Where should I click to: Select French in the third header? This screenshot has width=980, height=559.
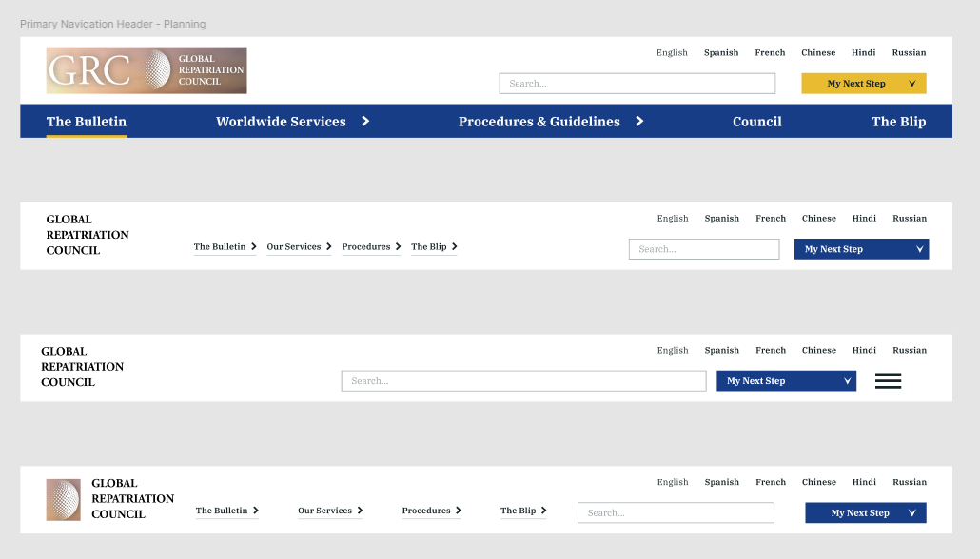pos(771,350)
